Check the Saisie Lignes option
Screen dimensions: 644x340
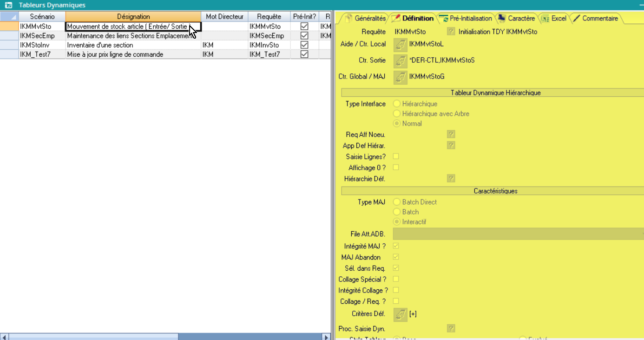click(395, 156)
